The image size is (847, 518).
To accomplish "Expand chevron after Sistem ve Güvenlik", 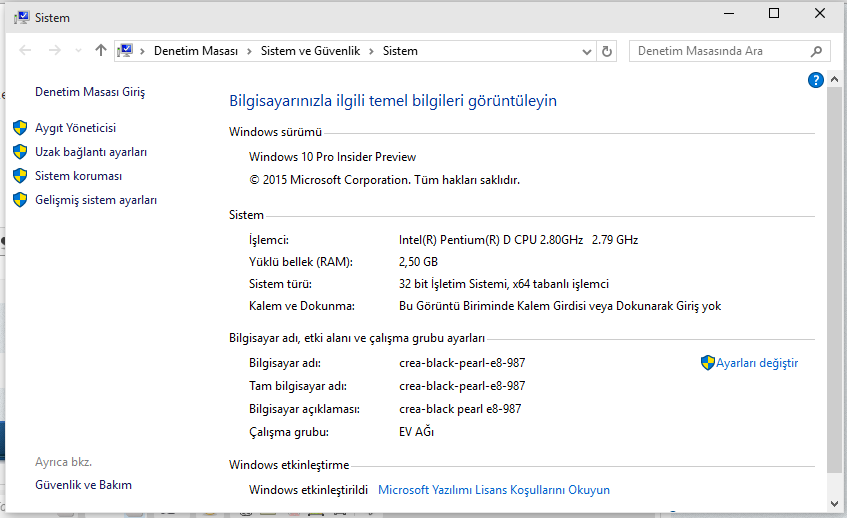I will point(371,51).
